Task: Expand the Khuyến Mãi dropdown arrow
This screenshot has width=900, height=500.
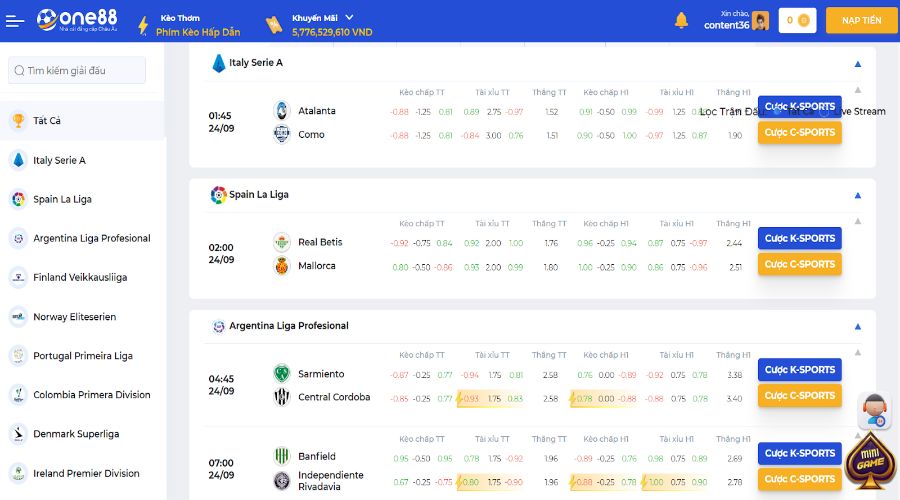Action: [x=349, y=18]
